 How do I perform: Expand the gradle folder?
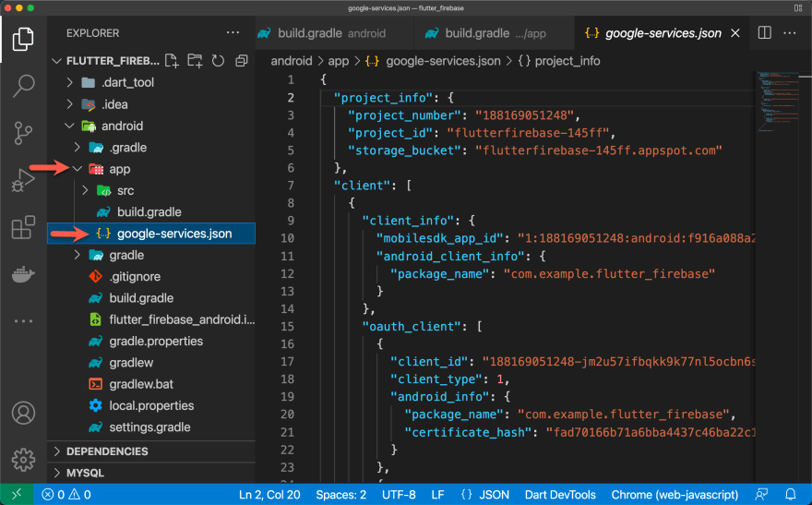(x=78, y=255)
